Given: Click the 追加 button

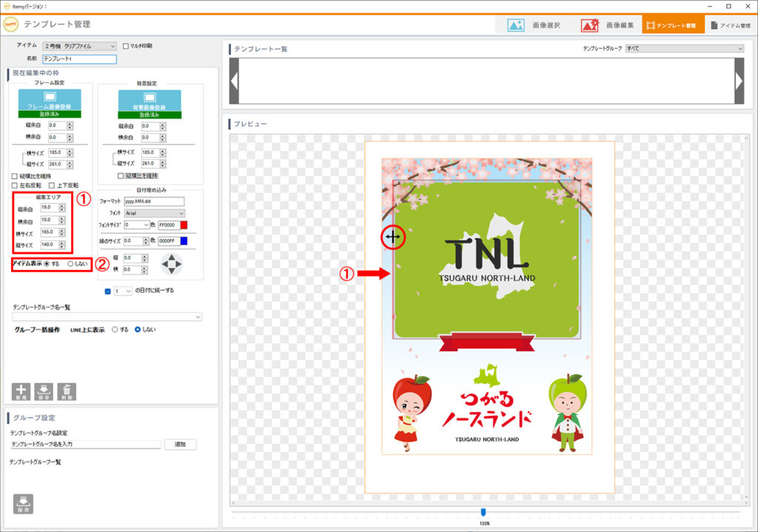Looking at the screenshot, I should tap(180, 445).
